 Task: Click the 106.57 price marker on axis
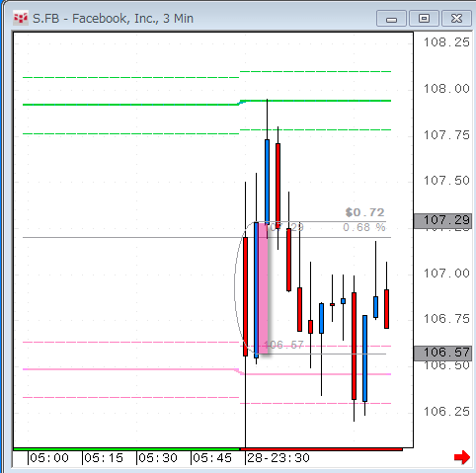(x=442, y=353)
